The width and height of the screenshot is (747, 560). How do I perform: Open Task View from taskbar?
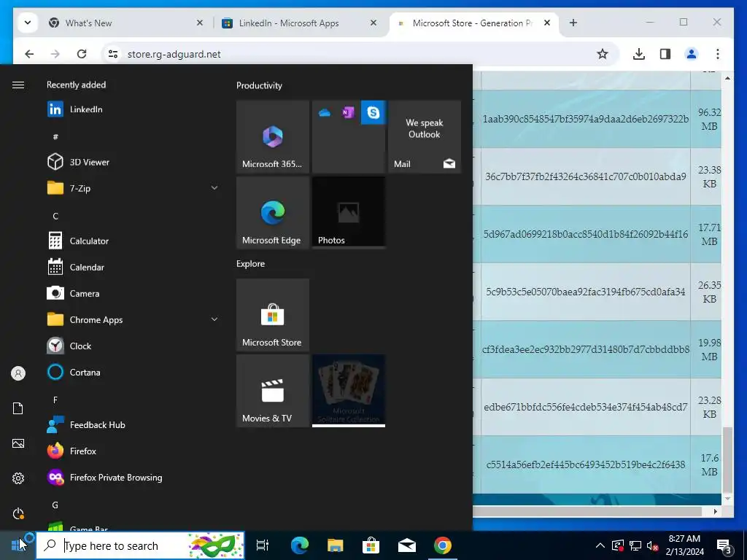(x=263, y=545)
